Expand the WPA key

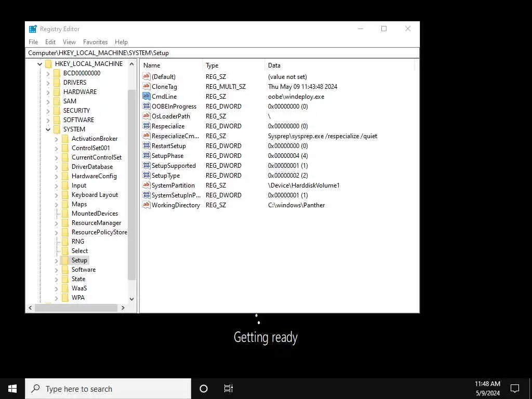[x=56, y=298]
